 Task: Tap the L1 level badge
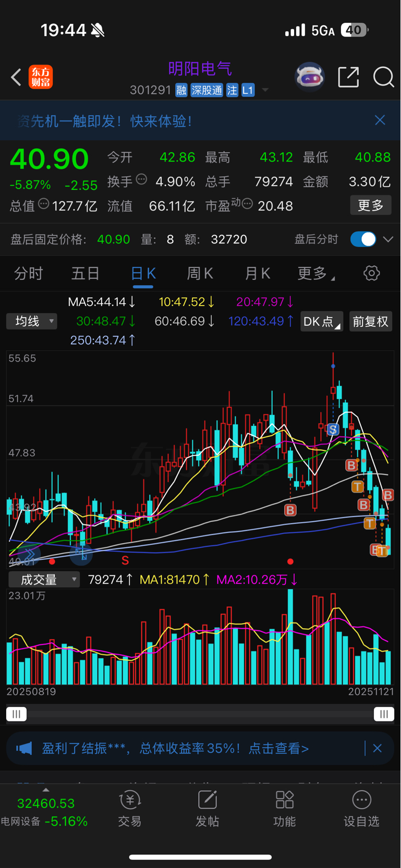248,90
